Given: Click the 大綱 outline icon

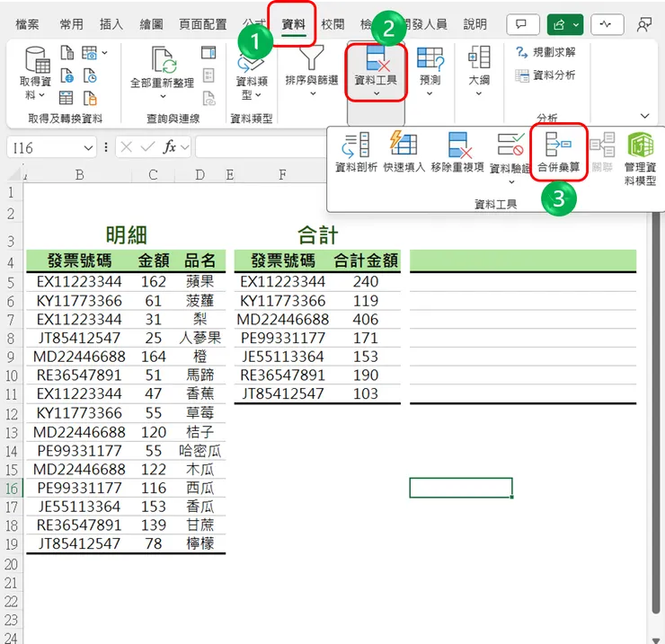Looking at the screenshot, I should [x=479, y=57].
